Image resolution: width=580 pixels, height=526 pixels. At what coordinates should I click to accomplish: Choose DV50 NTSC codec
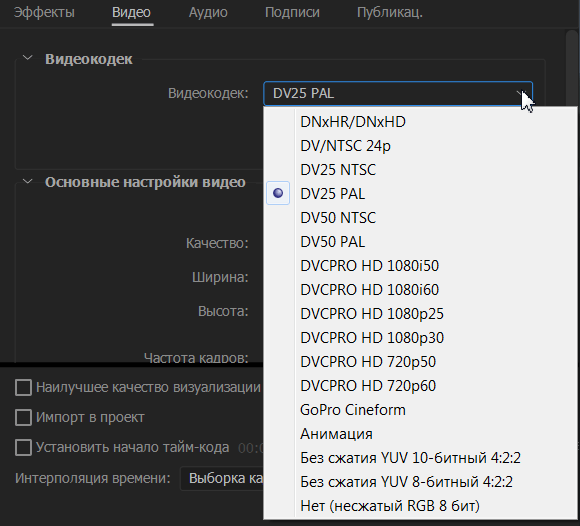click(x=420, y=218)
